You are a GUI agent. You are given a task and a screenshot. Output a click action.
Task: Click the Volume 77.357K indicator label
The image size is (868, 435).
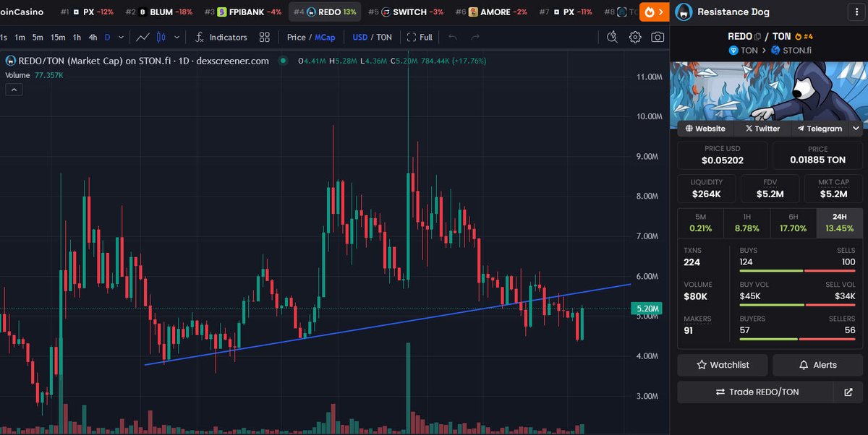[35, 74]
